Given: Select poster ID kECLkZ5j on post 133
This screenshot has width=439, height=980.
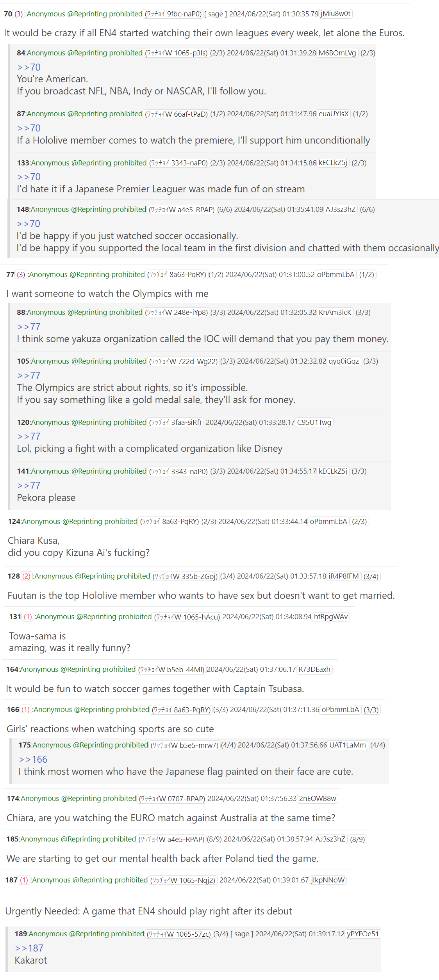Looking at the screenshot, I should 333,163.
